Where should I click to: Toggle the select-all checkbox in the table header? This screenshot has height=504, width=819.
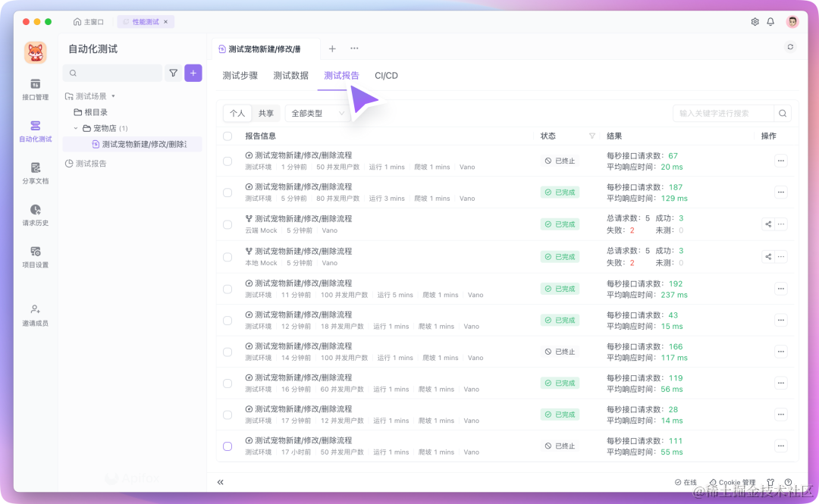[227, 136]
